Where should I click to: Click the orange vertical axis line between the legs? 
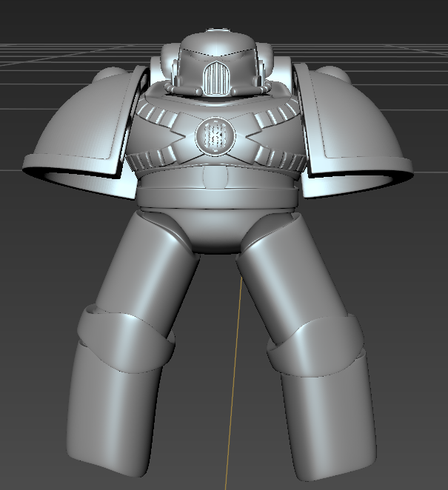(233, 383)
